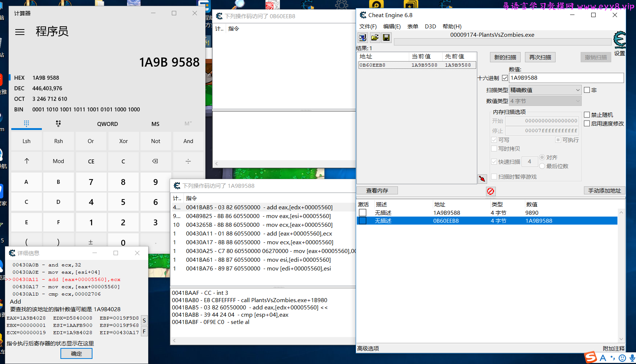This screenshot has width=636, height=364.
Task: Select opcode row 0041BAB5 add eax
Action: coord(263,207)
